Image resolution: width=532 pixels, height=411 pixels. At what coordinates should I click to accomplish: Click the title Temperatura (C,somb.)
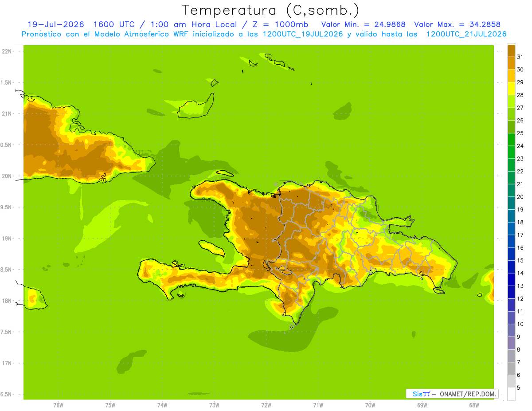(270, 10)
